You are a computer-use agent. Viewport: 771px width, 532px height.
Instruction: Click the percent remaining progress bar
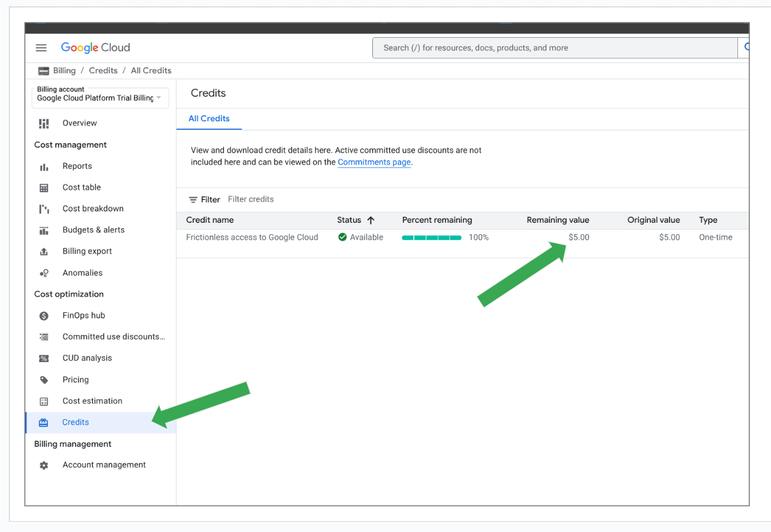tap(432, 238)
